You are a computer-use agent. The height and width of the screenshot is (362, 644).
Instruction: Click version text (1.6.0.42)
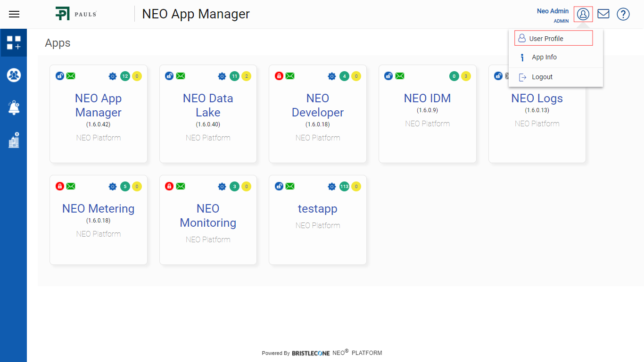pyautogui.click(x=99, y=124)
